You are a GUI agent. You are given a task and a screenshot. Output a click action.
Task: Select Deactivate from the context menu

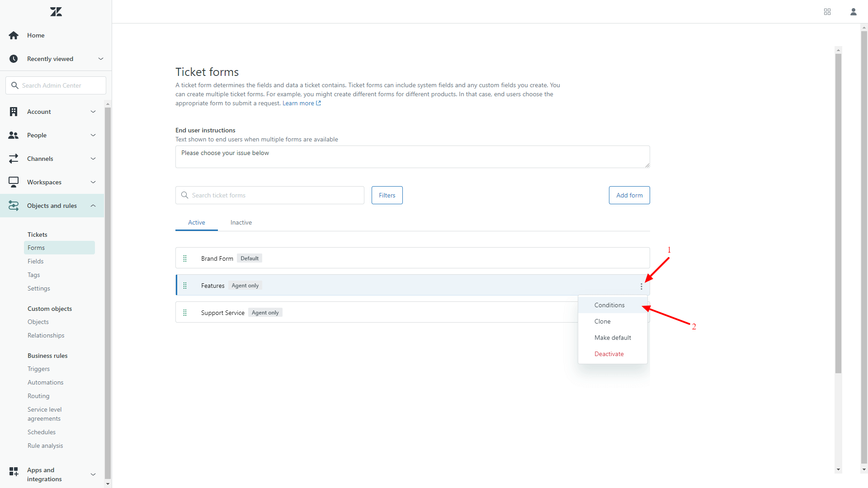click(x=609, y=353)
